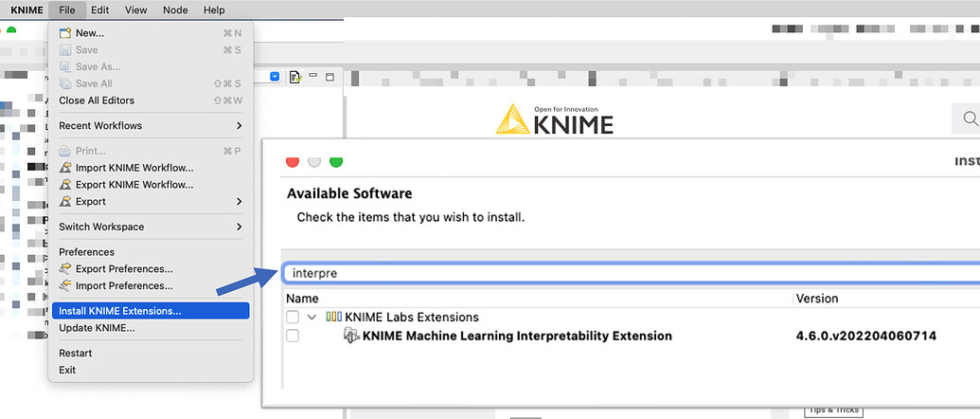Click the explorer toolbar script icon
This screenshot has width=980, height=419.
(x=295, y=77)
